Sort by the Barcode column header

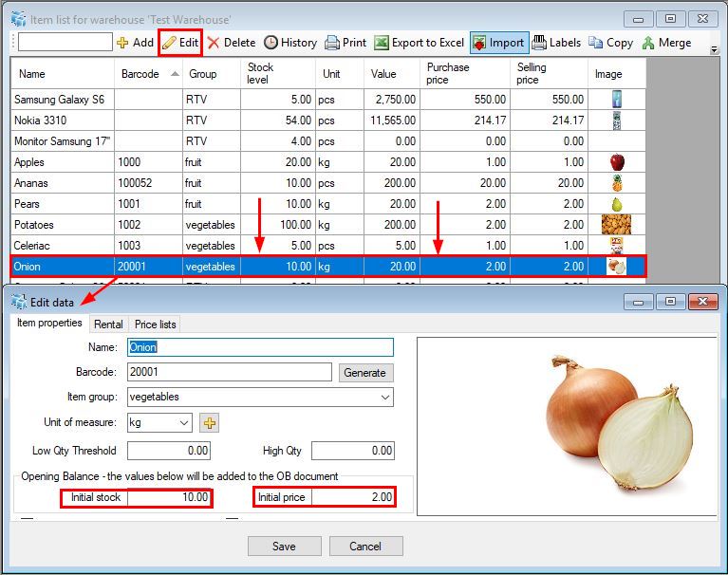(149, 73)
